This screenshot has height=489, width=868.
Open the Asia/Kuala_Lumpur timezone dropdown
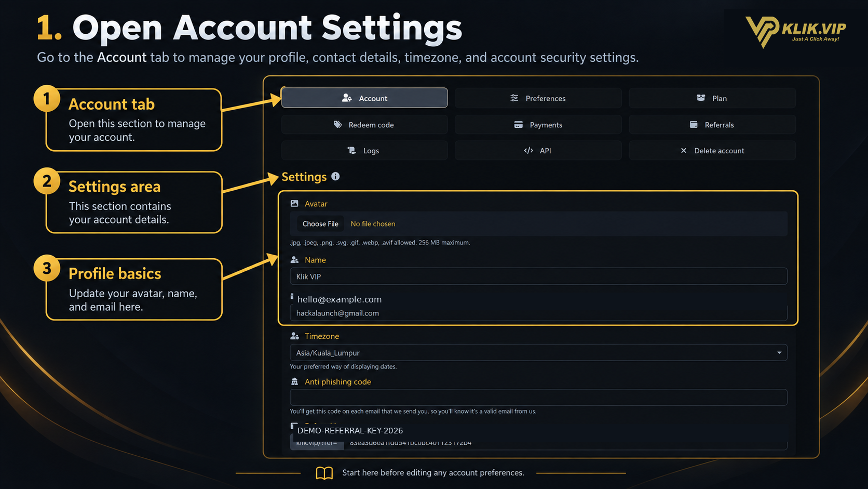click(x=538, y=352)
